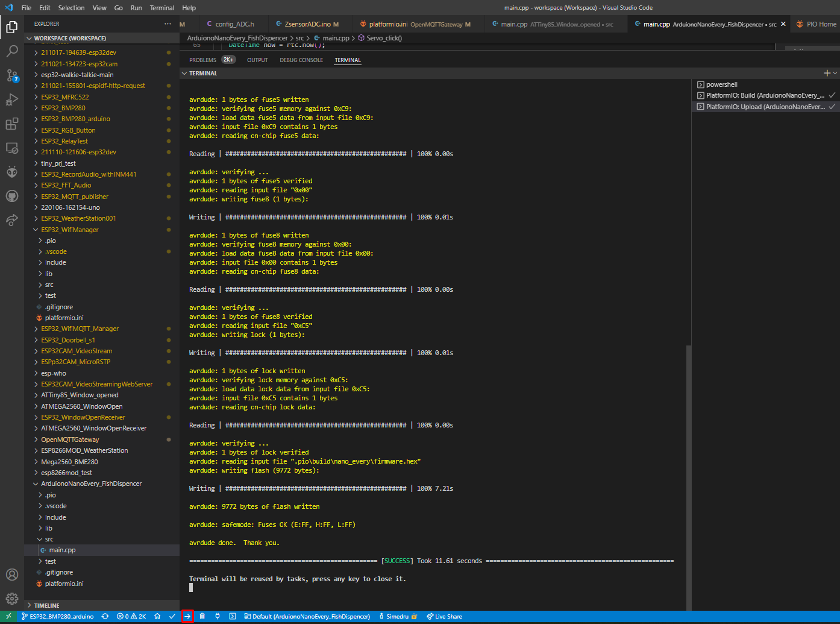The width and height of the screenshot is (840, 624).
Task: Open the Manage gear icon
Action: click(11, 599)
